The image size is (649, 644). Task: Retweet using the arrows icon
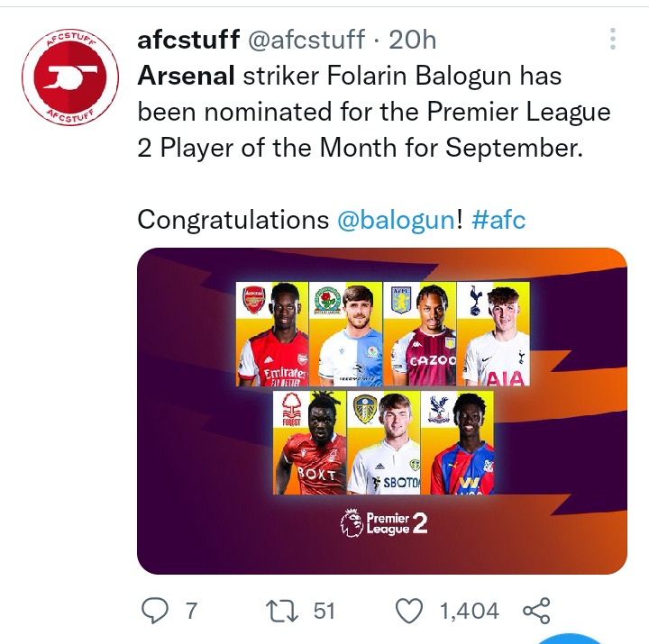(282, 611)
